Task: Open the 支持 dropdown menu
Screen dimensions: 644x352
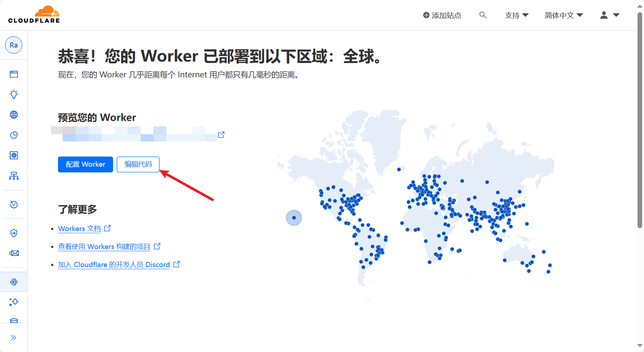Action: pyautogui.click(x=516, y=15)
